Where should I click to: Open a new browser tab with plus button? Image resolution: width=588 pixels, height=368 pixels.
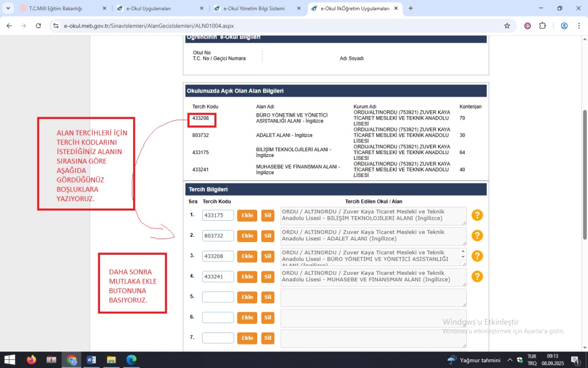pos(411,9)
